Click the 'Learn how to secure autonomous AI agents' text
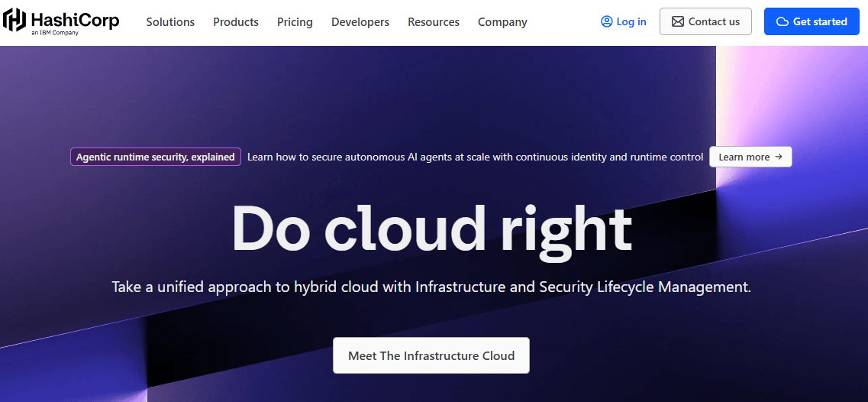868x402 pixels. pos(475,157)
